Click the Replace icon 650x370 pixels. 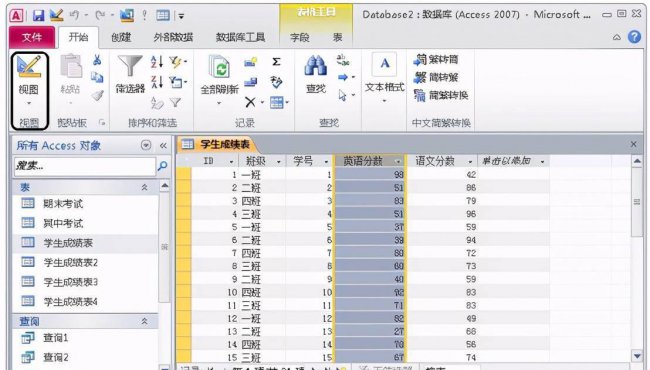pyautogui.click(x=343, y=60)
